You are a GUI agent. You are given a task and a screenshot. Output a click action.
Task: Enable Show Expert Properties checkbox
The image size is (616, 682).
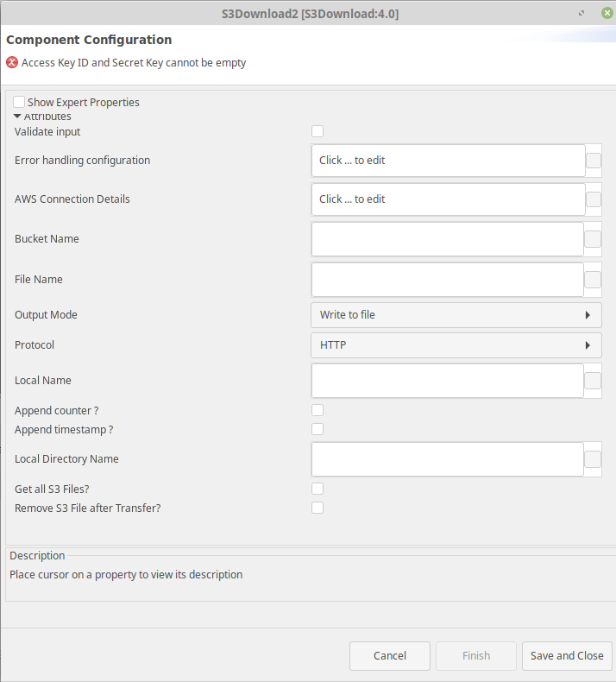tap(19, 102)
